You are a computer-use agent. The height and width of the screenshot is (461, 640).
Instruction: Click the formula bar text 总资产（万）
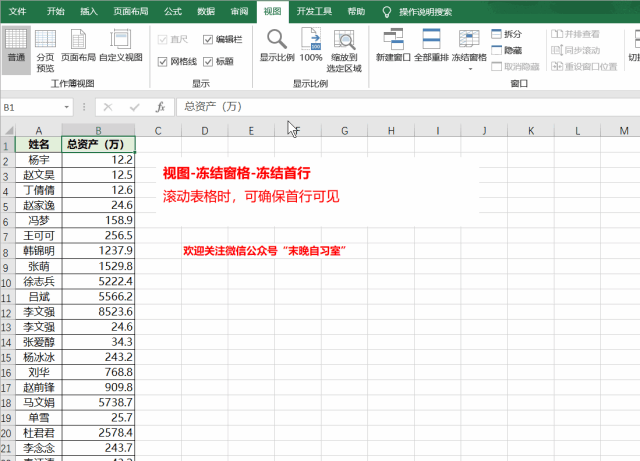click(213, 107)
